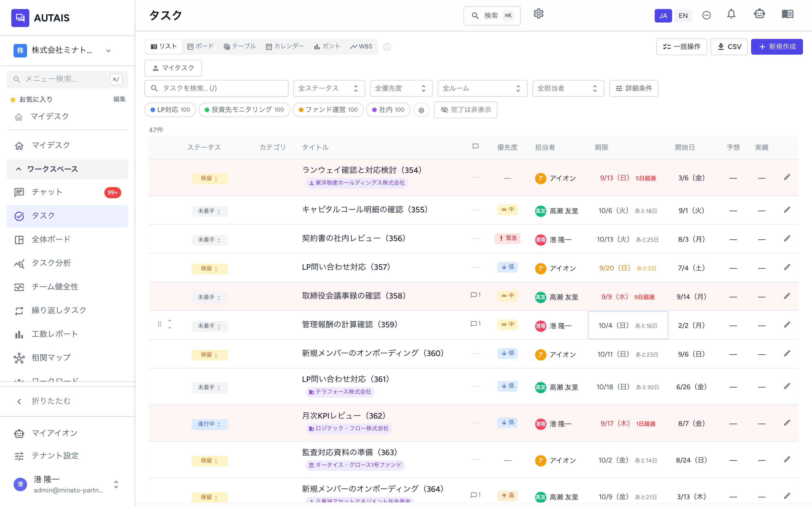Open the AI robot icon in header
Image resolution: width=812 pixels, height=507 pixels.
click(x=759, y=14)
